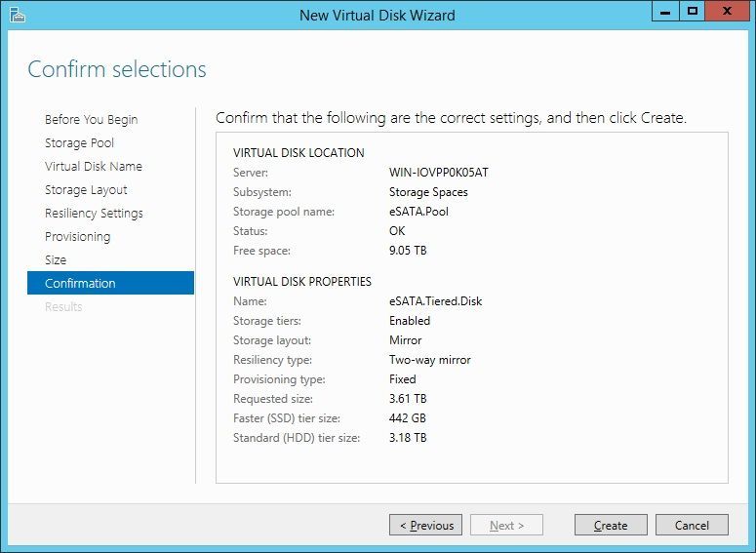Click the Requested size: label

273,399
